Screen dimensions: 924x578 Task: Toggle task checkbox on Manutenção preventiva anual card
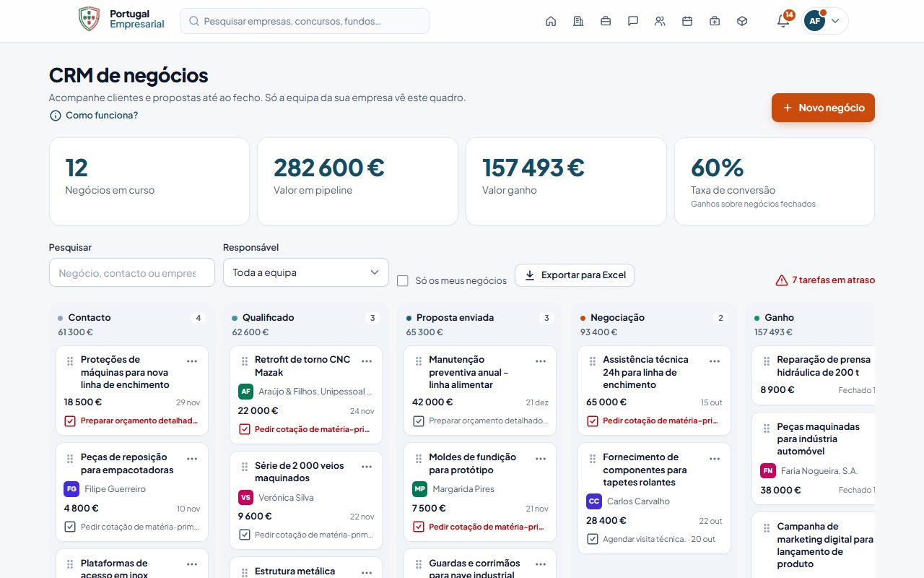(x=418, y=420)
